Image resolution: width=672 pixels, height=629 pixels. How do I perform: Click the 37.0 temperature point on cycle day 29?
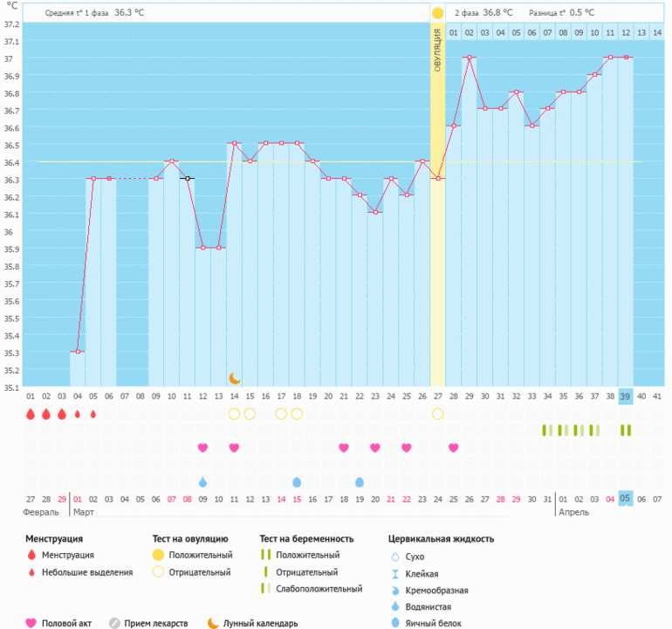[469, 58]
